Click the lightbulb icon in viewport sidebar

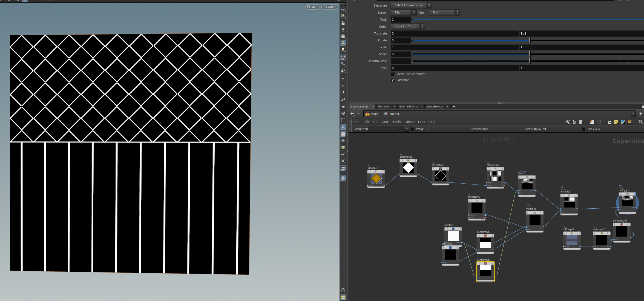point(343,43)
